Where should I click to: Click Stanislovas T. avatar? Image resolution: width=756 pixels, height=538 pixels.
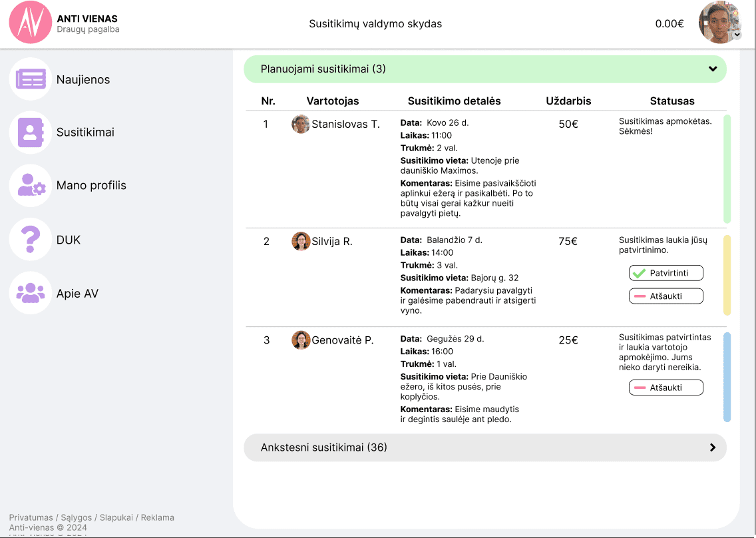click(x=300, y=124)
